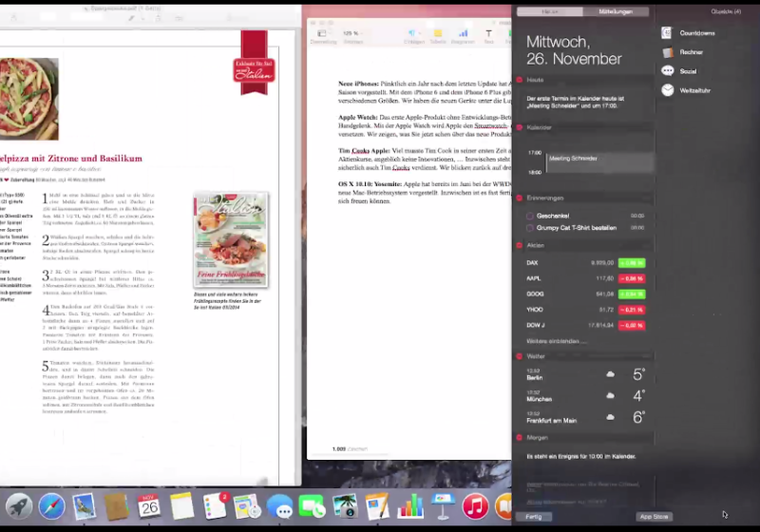Open Messages from the Dock

(x=279, y=506)
